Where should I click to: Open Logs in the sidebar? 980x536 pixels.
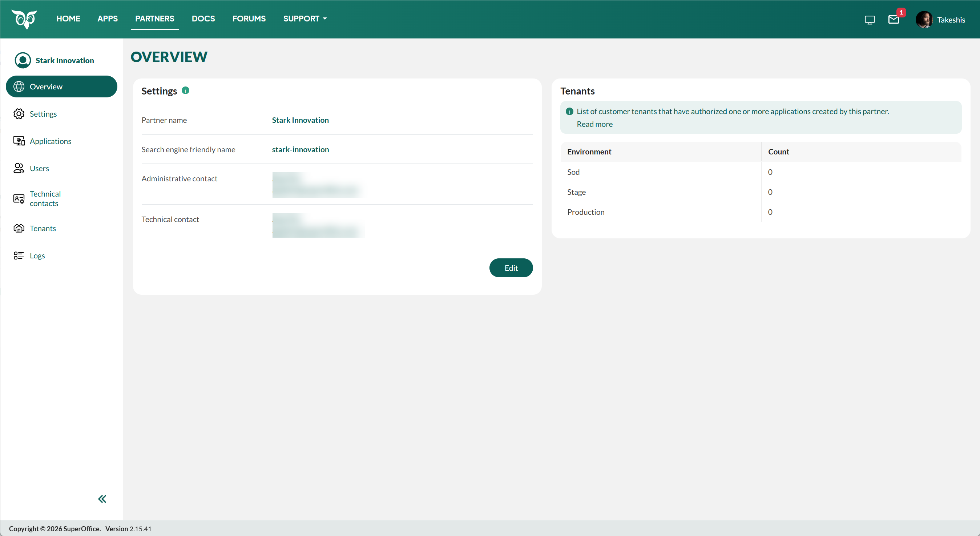(62, 255)
